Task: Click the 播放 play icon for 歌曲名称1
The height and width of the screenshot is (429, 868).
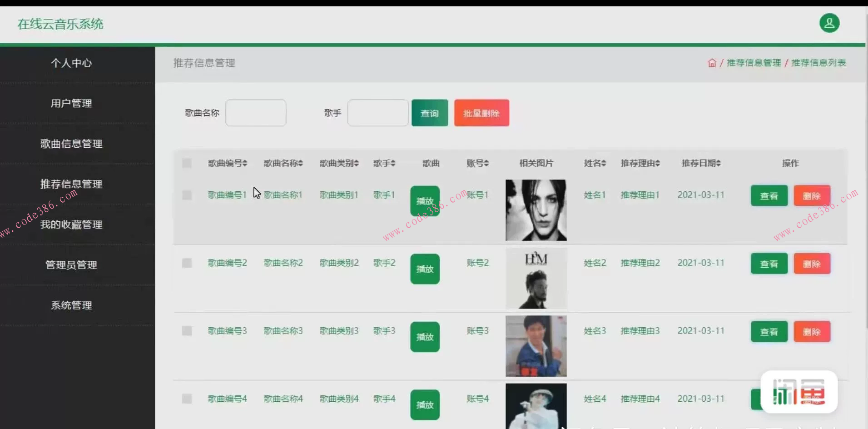Action: tap(425, 200)
